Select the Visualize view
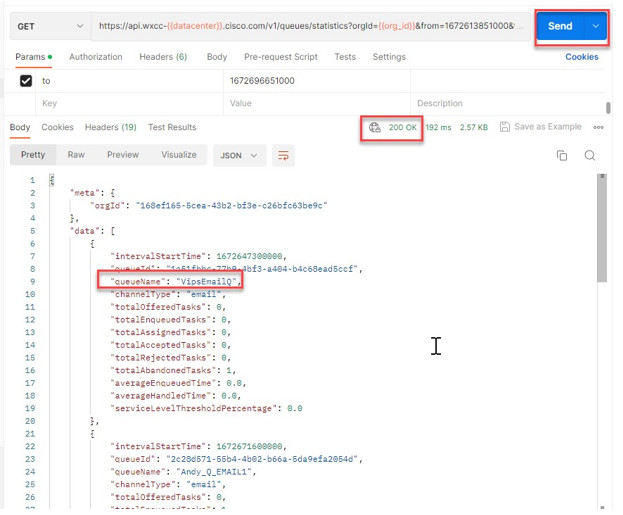 tap(179, 155)
